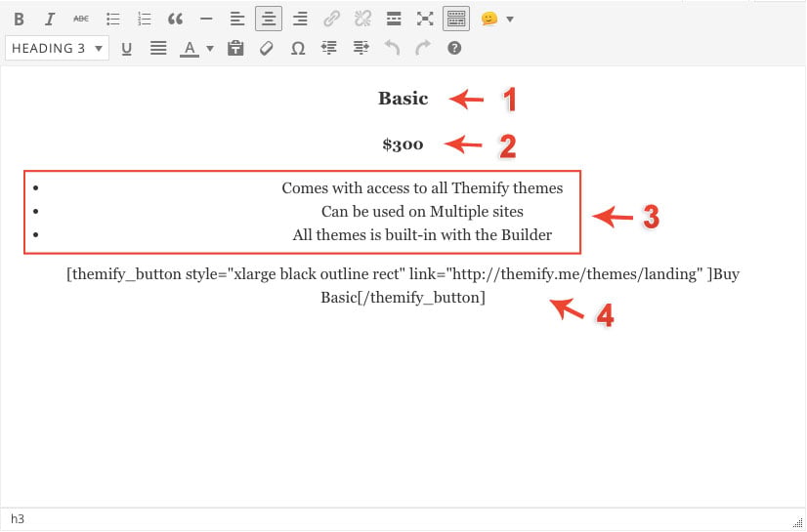Open the Heading 3 format dropdown
Viewport: 807px width, 532px height.
(57, 48)
